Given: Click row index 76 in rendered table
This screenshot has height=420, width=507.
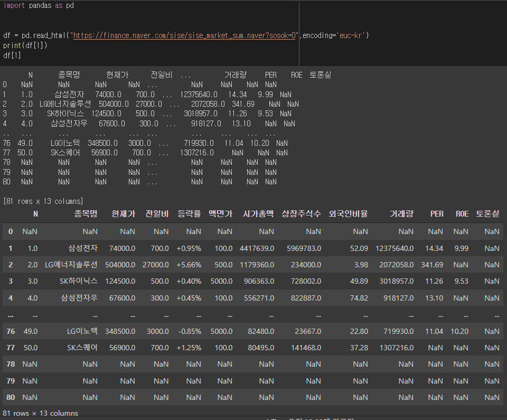Looking at the screenshot, I should pos(11,331).
